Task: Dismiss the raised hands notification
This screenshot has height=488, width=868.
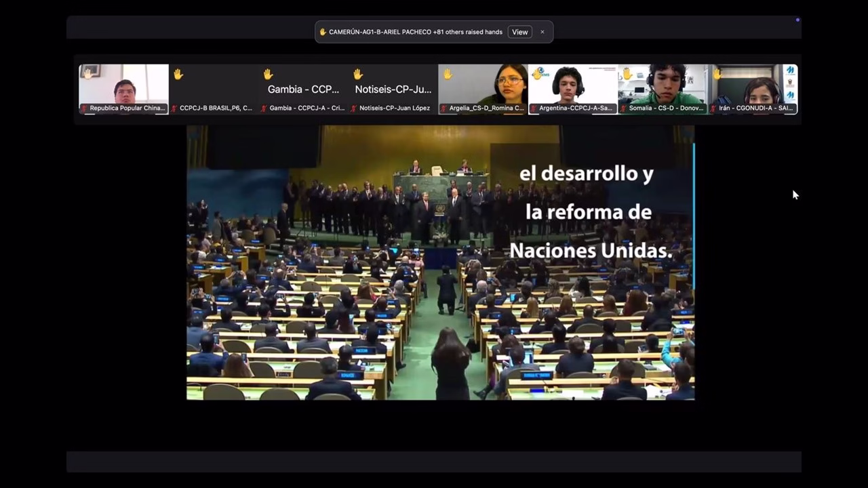Action: pos(542,32)
